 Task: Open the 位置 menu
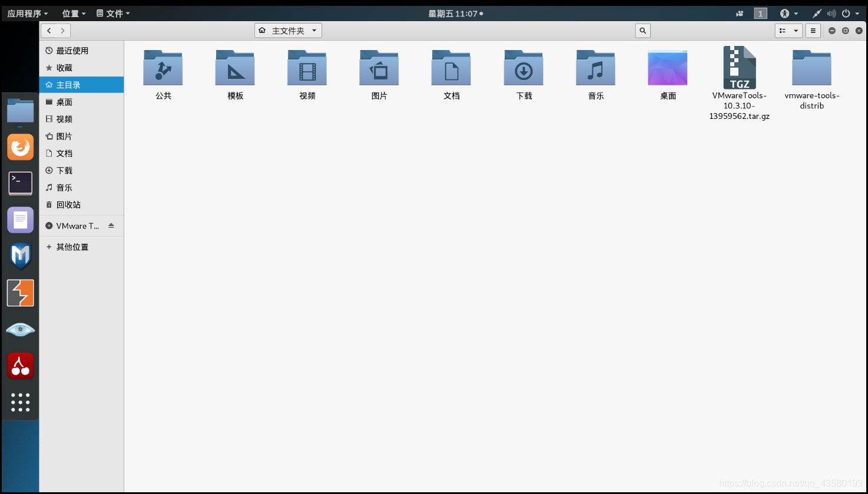74,14
